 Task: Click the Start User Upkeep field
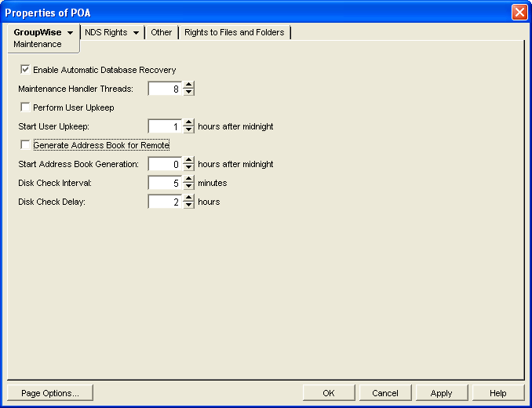[x=166, y=126]
